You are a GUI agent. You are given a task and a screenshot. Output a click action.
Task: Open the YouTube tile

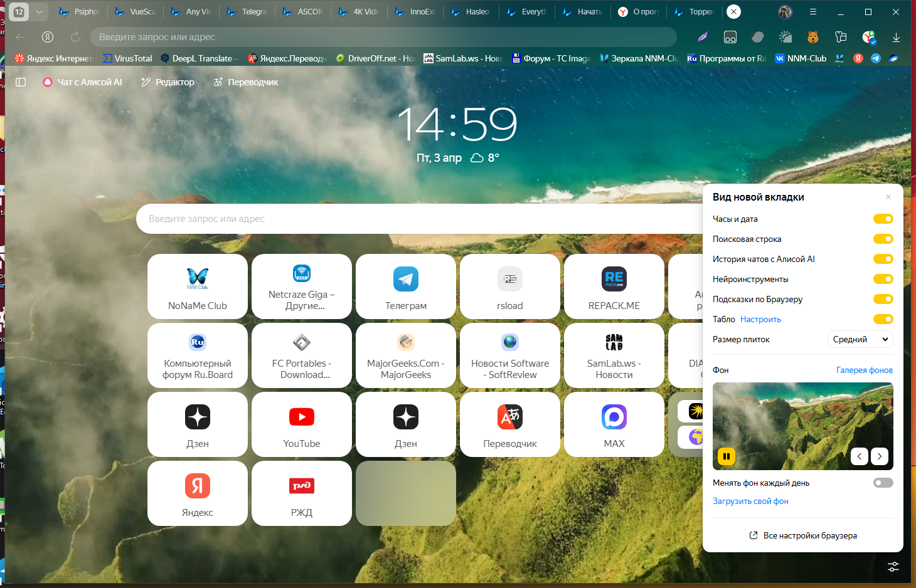302,424
